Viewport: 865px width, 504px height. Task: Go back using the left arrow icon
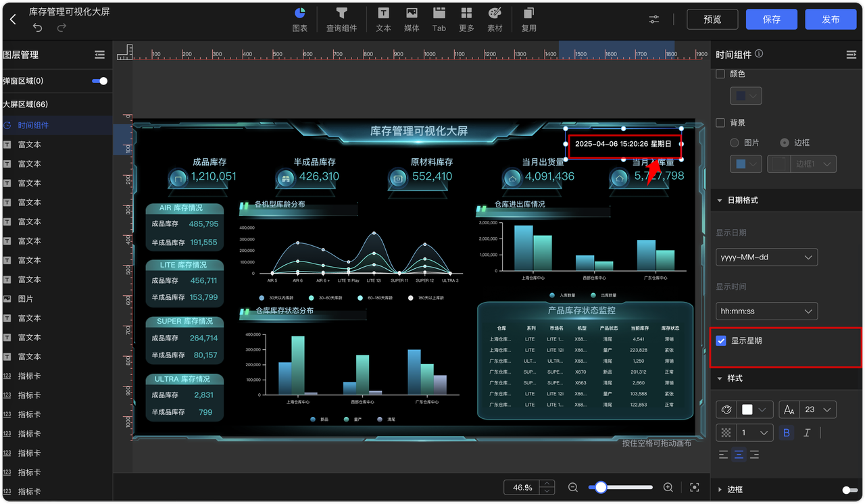[x=13, y=20]
